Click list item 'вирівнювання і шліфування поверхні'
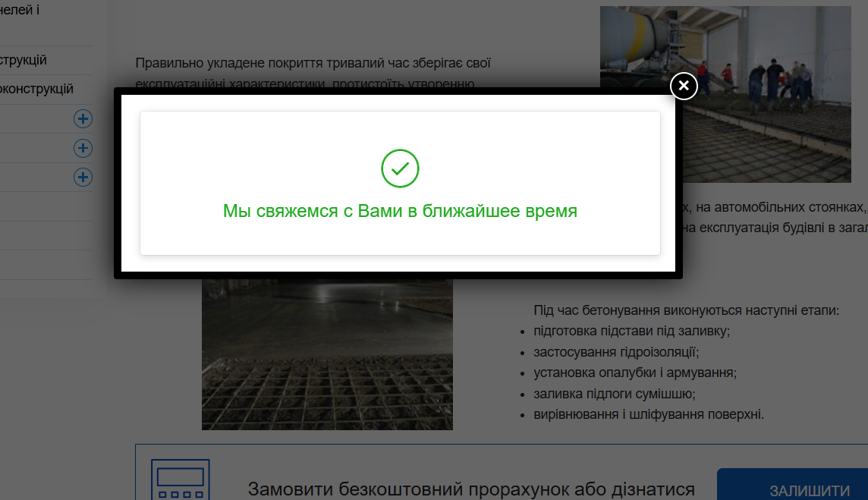This screenshot has width=868, height=500. (x=649, y=414)
